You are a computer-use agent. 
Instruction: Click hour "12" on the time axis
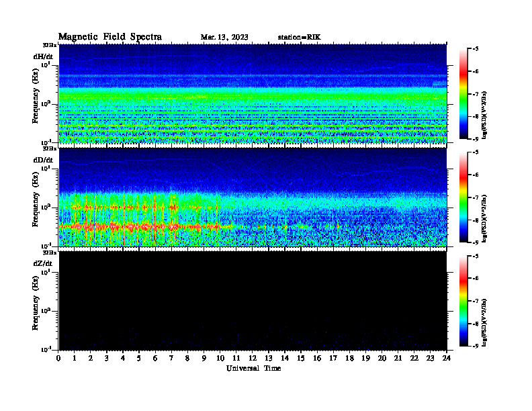[x=253, y=358]
